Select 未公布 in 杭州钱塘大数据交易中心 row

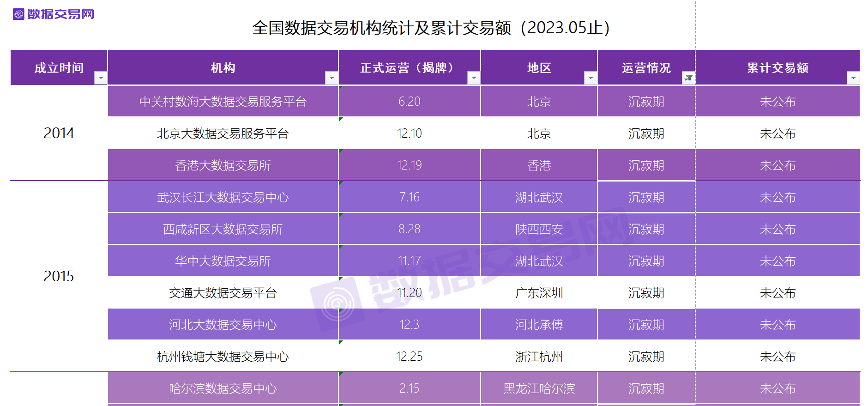pos(778,357)
